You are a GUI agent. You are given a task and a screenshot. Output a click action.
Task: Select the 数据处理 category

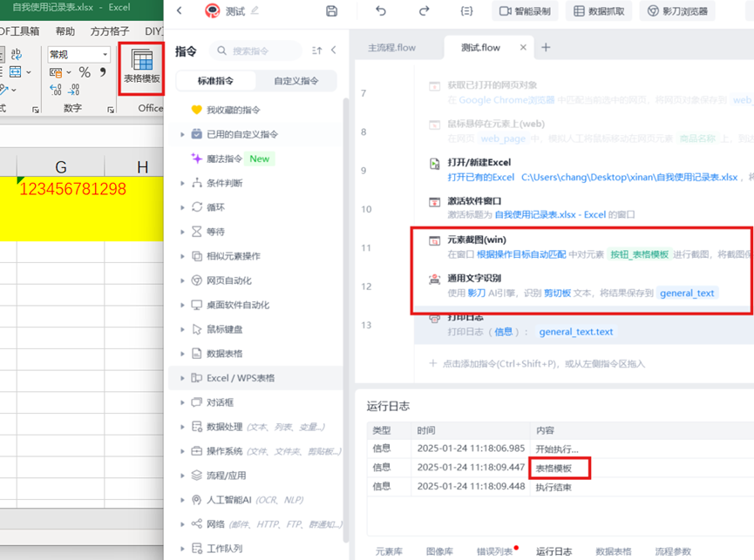[255, 427]
